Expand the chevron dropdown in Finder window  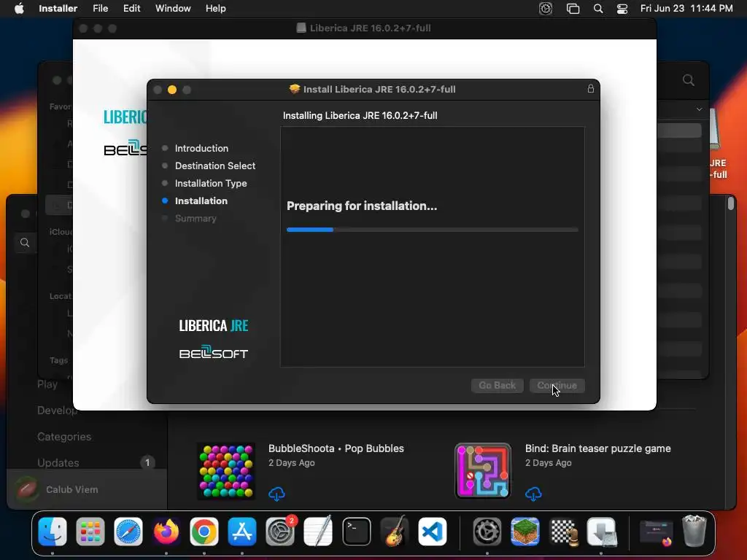(x=699, y=109)
